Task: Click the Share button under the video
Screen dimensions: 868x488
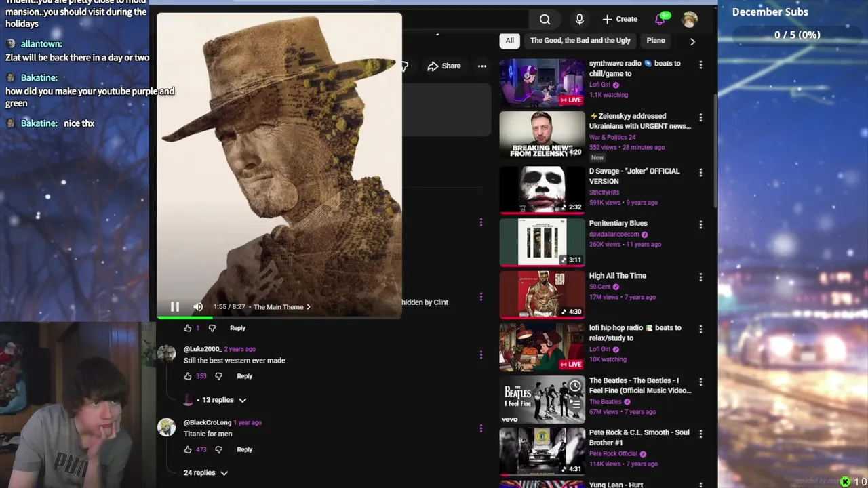Action: [x=444, y=66]
